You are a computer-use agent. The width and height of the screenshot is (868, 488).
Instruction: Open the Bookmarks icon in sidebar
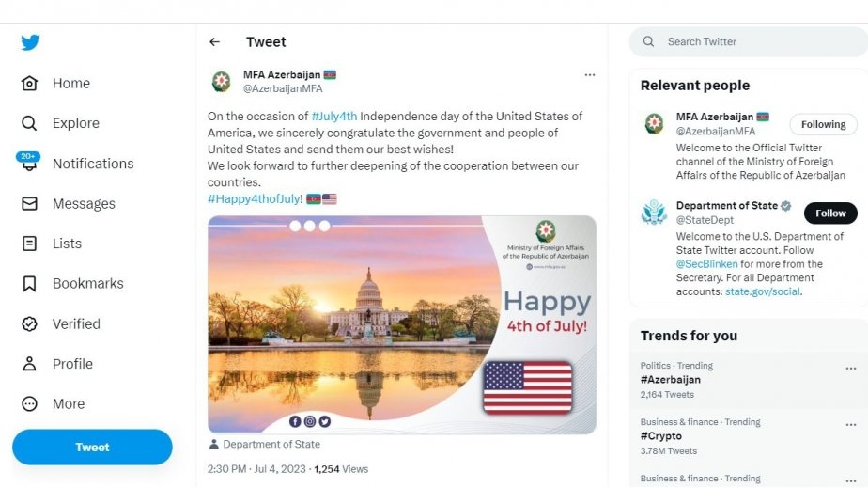[x=29, y=283]
